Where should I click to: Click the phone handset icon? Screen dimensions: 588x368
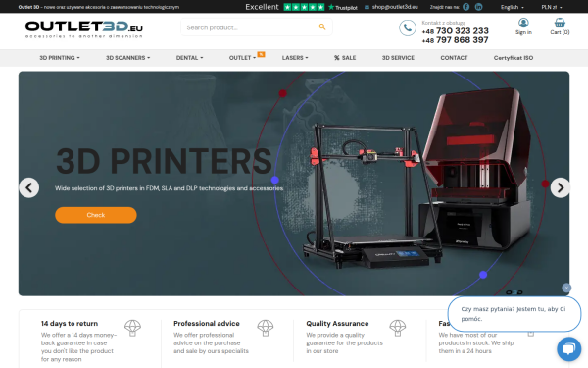pyautogui.click(x=408, y=27)
